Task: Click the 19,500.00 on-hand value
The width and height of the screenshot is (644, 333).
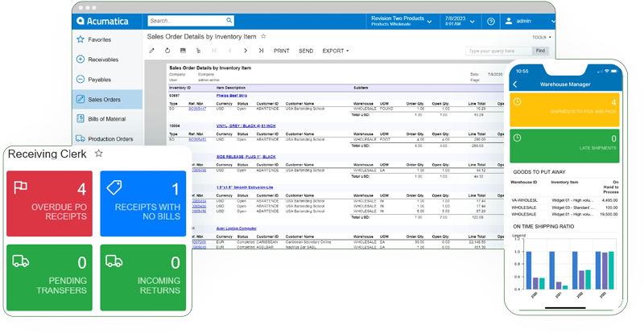Action: (609, 214)
